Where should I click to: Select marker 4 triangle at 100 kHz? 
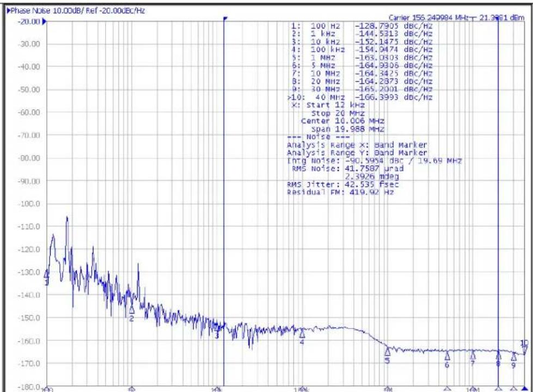coord(302,333)
